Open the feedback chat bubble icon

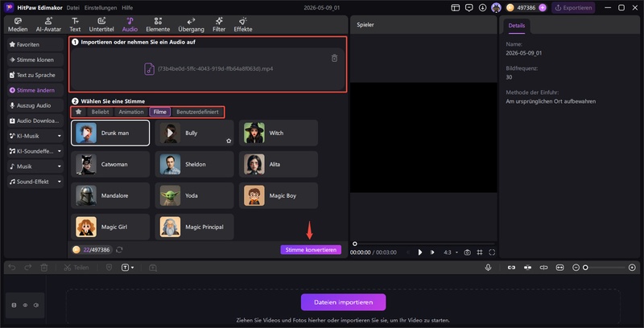[x=469, y=8]
